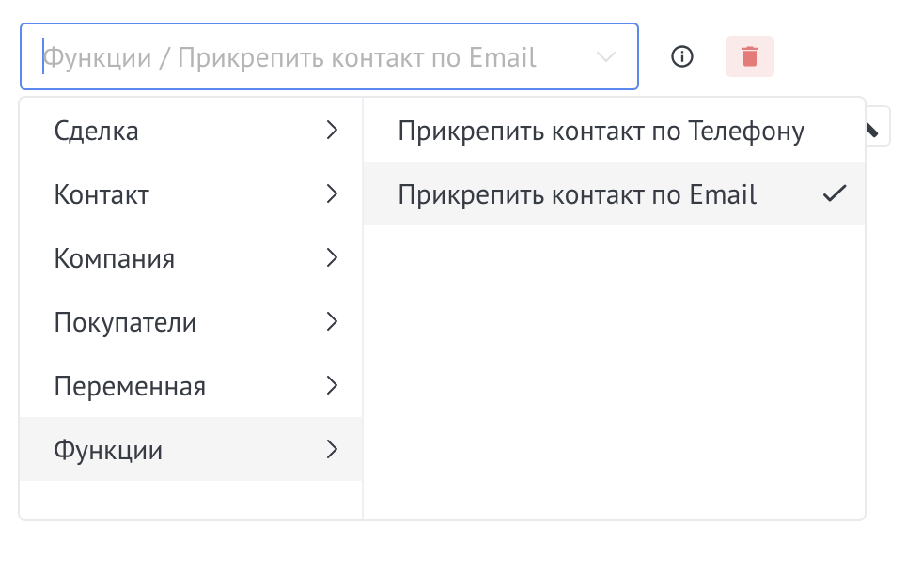Select the Переменная category
The height and width of the screenshot is (588, 906).
tap(130, 386)
